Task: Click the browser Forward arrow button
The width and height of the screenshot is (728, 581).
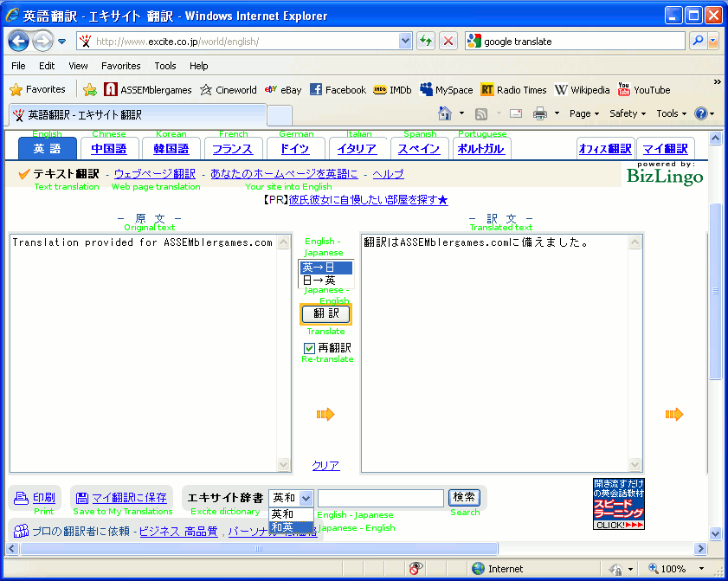Action: click(42, 42)
